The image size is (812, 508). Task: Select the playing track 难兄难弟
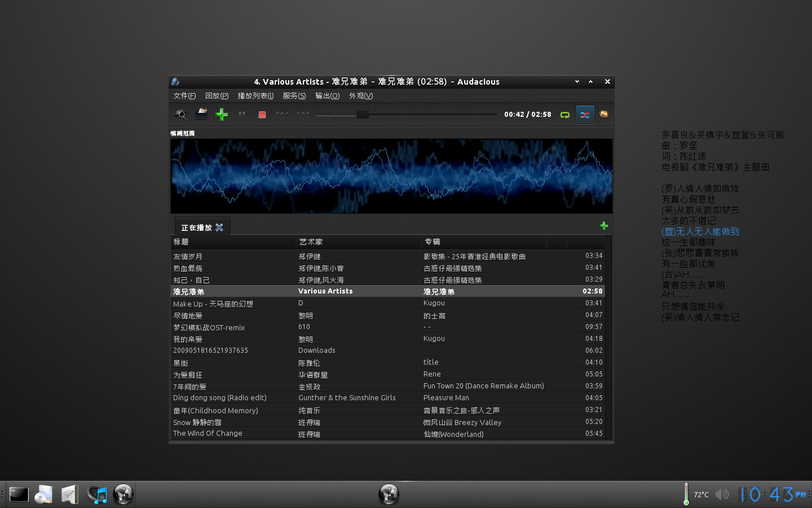388,291
